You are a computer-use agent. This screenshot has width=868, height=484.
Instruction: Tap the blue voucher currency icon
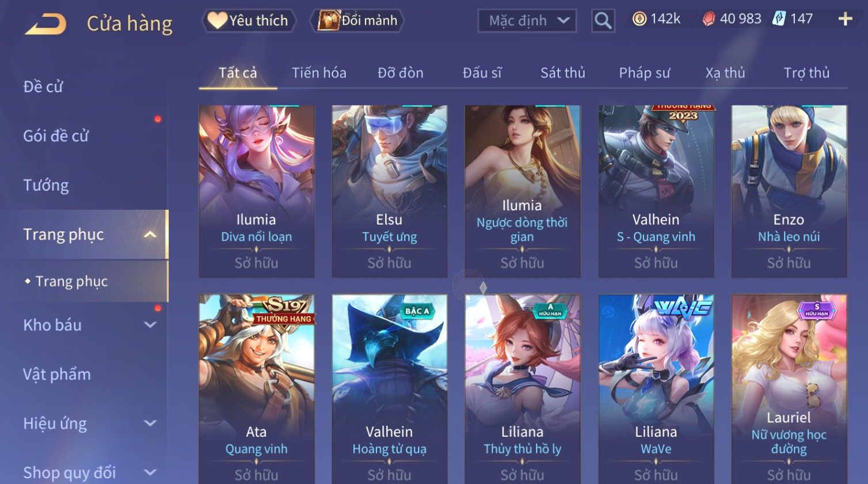[779, 19]
